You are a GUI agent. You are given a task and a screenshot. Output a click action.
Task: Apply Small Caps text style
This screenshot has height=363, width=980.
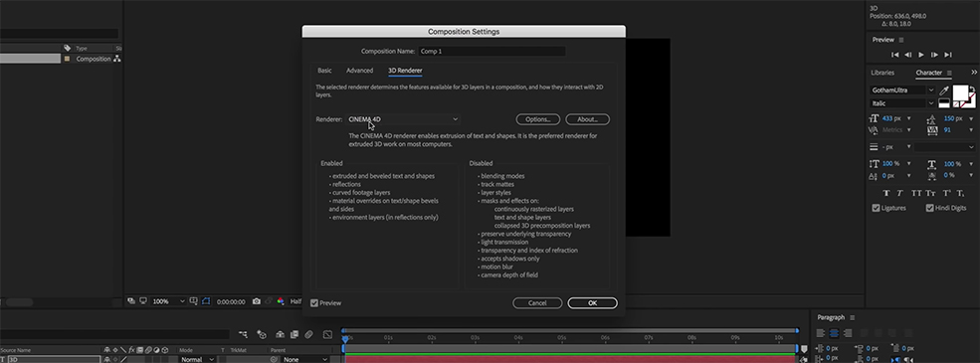tap(930, 193)
